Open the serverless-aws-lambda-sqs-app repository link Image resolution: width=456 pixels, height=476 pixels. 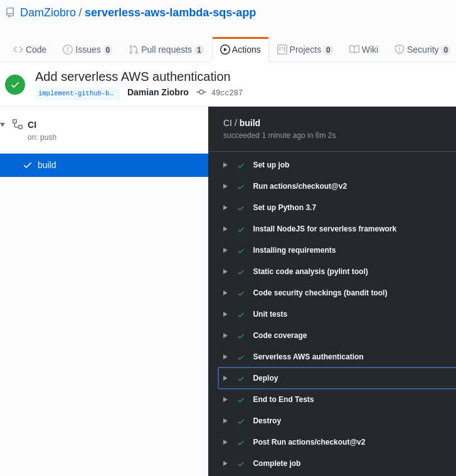pyautogui.click(x=170, y=13)
